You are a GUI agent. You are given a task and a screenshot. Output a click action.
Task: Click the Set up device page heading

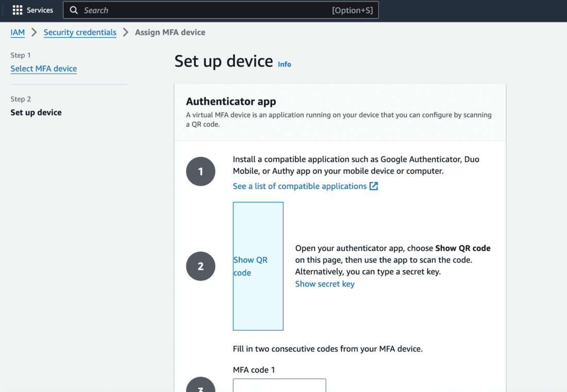tap(224, 61)
